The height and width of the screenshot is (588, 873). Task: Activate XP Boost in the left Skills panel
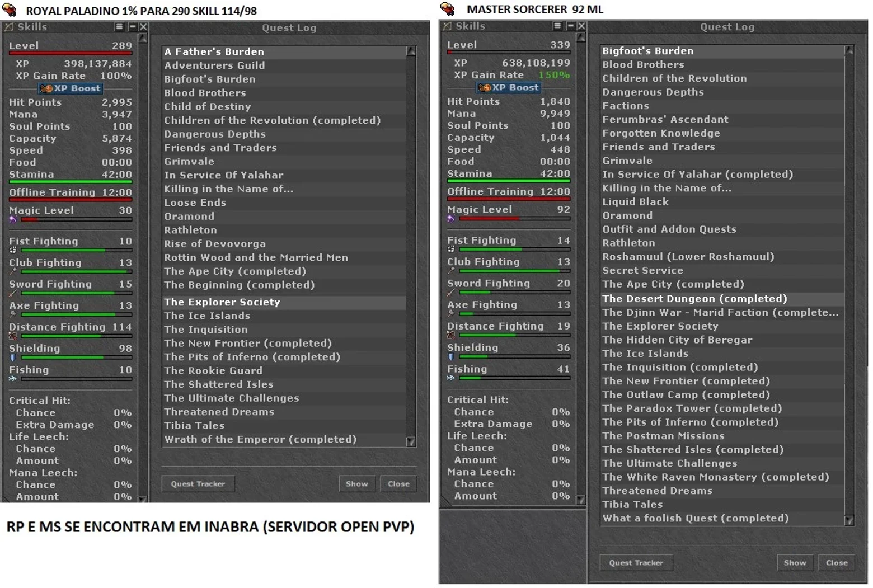pos(71,88)
